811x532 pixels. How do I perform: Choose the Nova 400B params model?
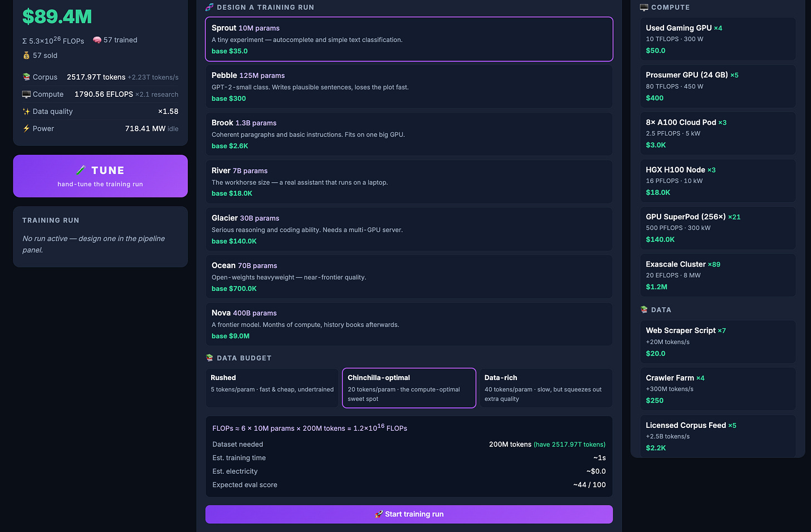[x=409, y=324]
